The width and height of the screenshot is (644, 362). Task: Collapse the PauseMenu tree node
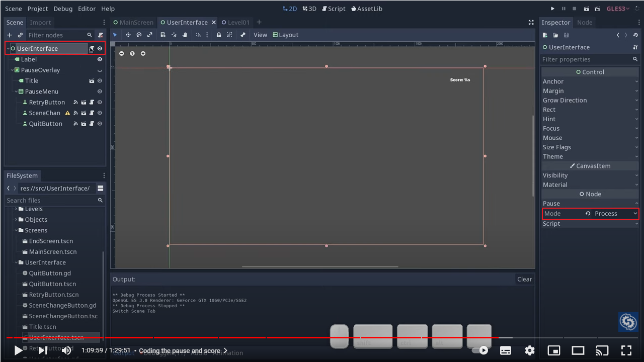pos(16,92)
